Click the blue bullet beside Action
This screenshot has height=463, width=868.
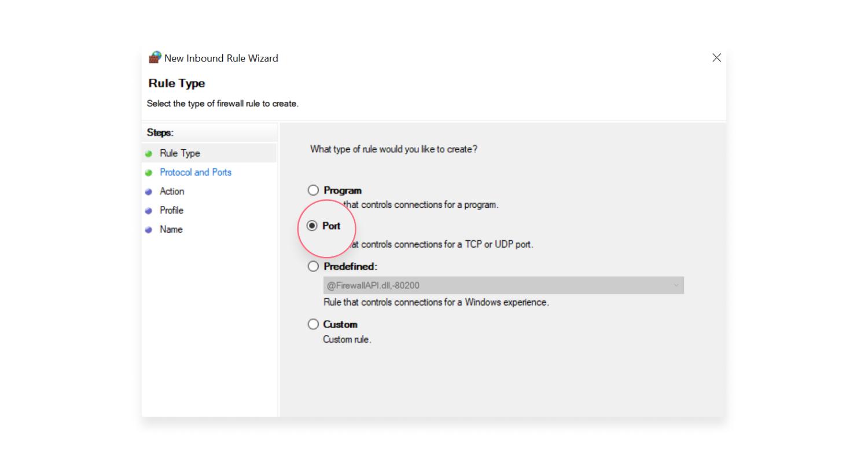[x=149, y=192]
